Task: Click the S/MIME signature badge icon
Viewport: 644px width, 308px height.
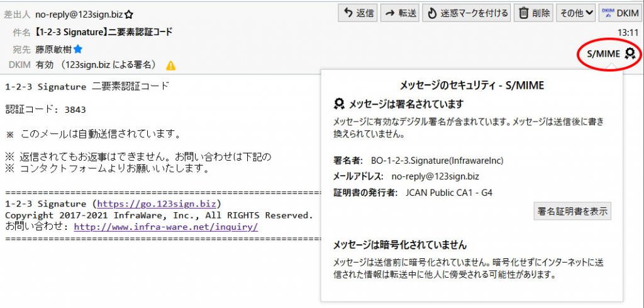Action: [x=630, y=53]
